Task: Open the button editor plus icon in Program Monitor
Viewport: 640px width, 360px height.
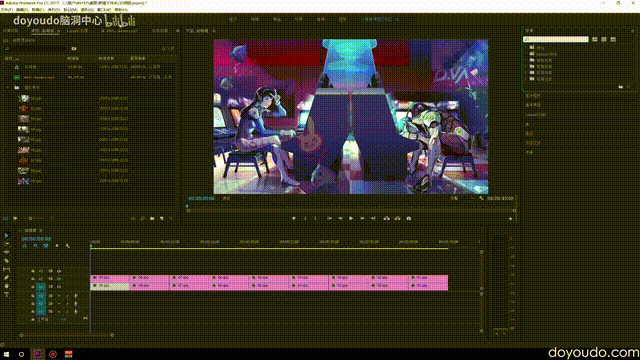Action: (x=510, y=219)
